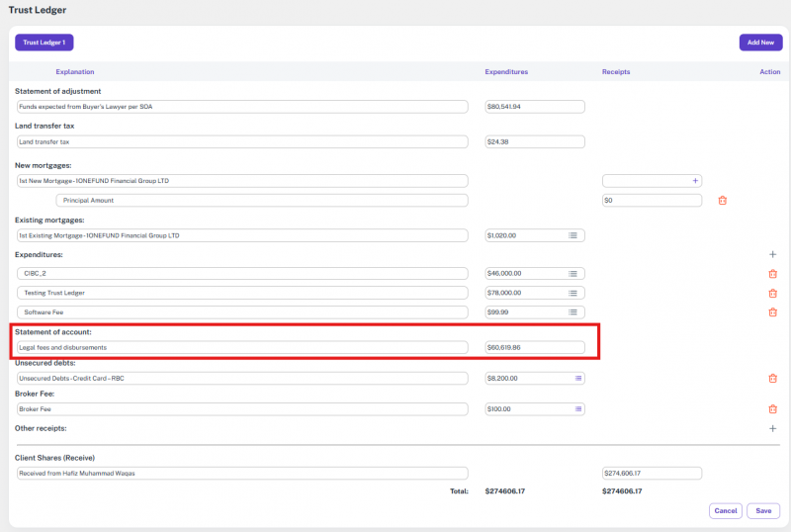
Task: Open list icon in $46,000.00 CIBC field
Action: [572, 274]
